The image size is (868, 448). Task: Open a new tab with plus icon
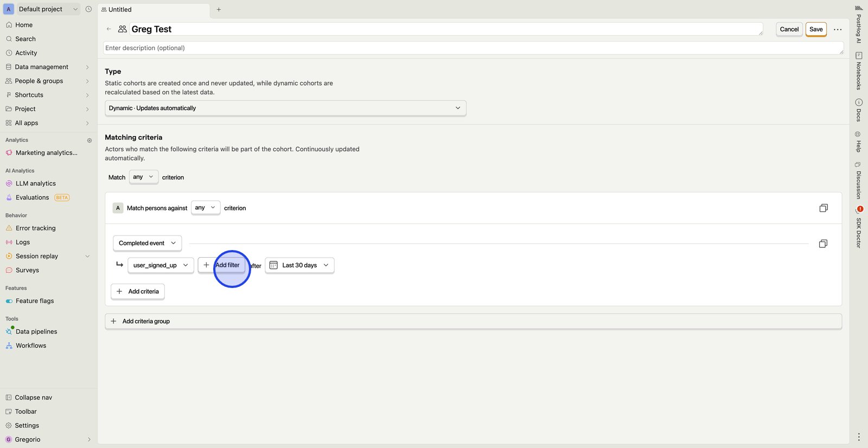coord(219,9)
